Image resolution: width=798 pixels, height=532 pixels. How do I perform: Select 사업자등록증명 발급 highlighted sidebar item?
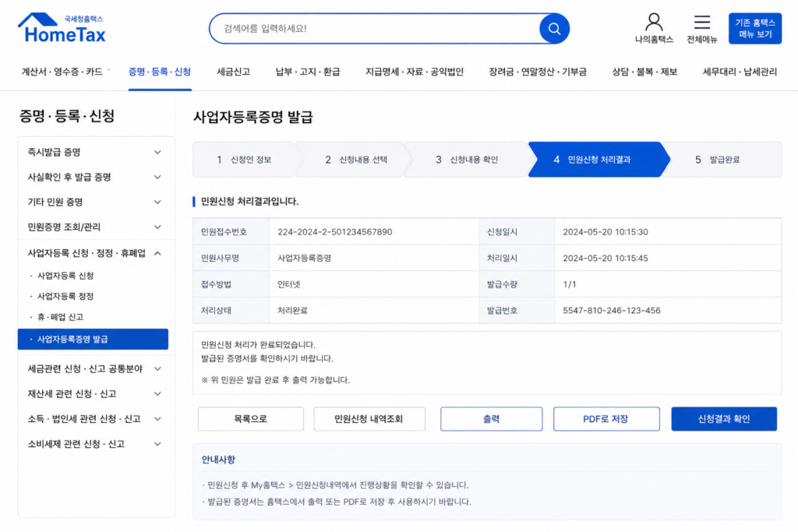pos(93,340)
